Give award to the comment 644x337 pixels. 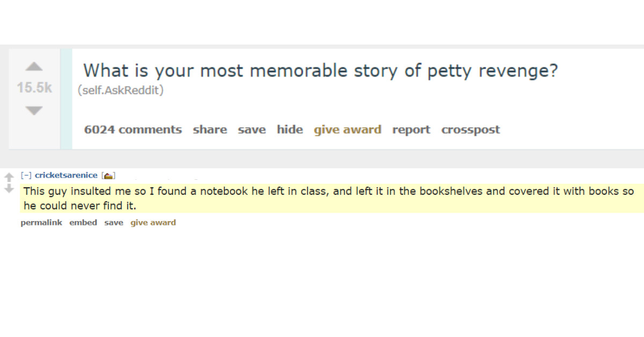click(x=153, y=223)
